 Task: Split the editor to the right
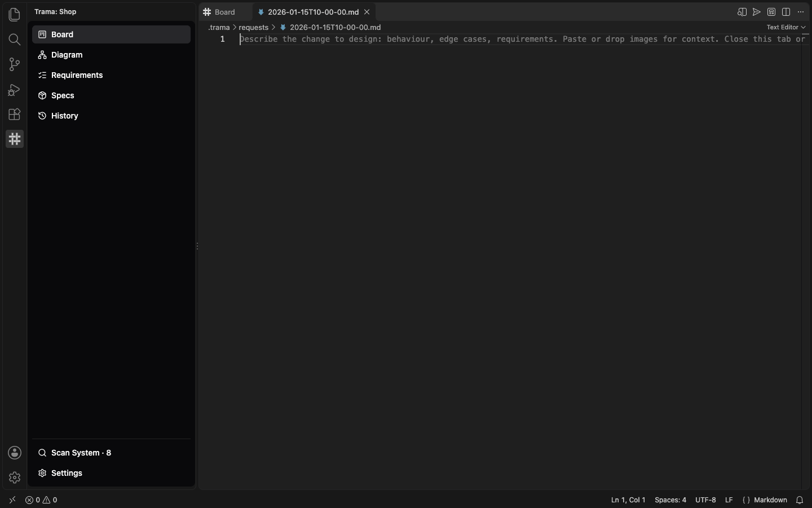click(x=786, y=12)
